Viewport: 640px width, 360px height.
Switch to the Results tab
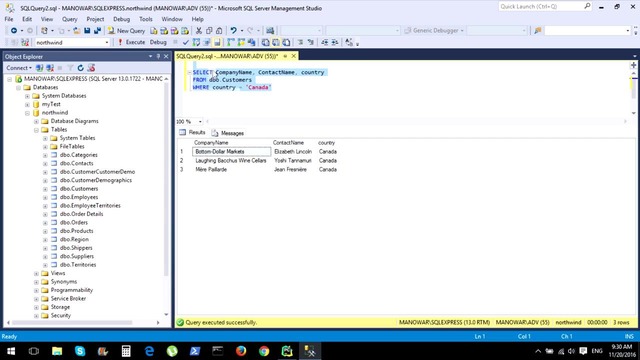(192, 133)
